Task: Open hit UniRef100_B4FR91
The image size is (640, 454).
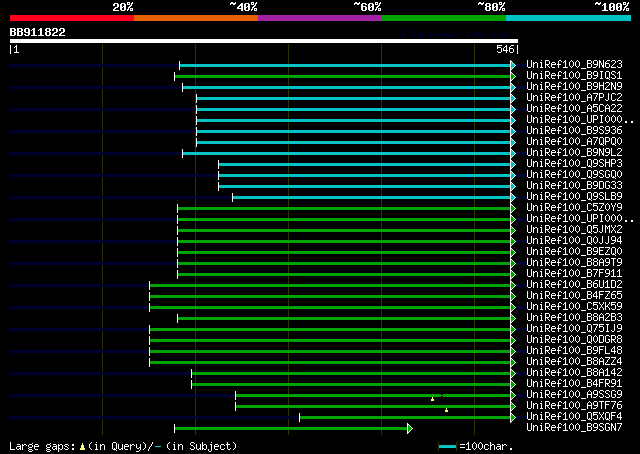Action: [x=574, y=384]
